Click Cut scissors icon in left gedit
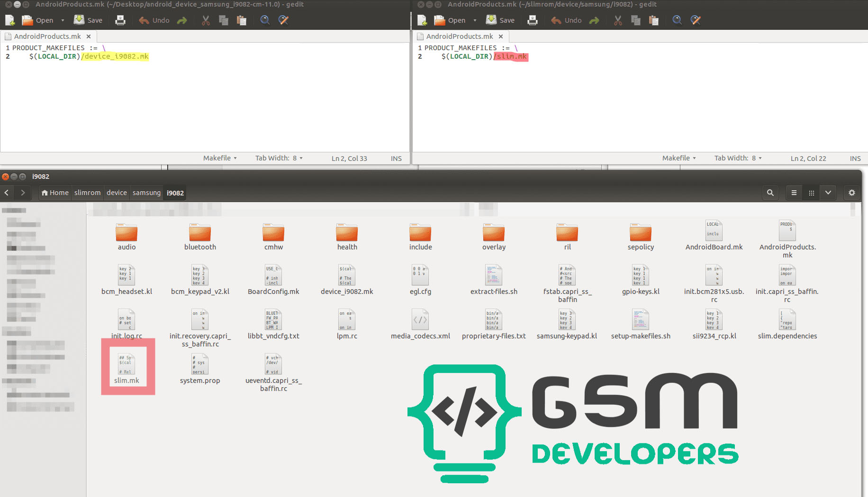The width and height of the screenshot is (868, 497). point(206,20)
